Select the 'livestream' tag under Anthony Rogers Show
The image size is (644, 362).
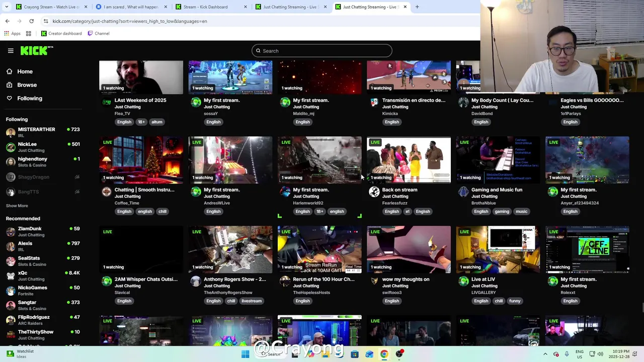click(x=252, y=301)
